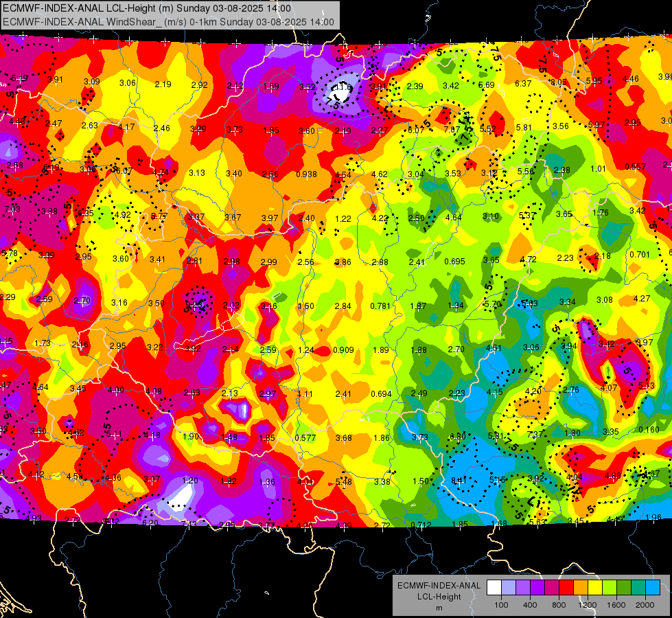Screen dimensions: 672x618
Task: Click the sky blue legend swatch
Action: (x=652, y=588)
